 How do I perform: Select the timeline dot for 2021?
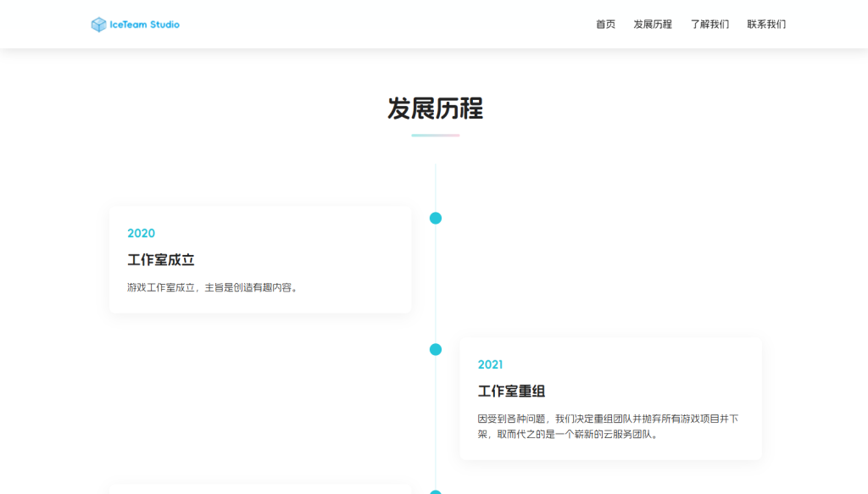(x=436, y=349)
